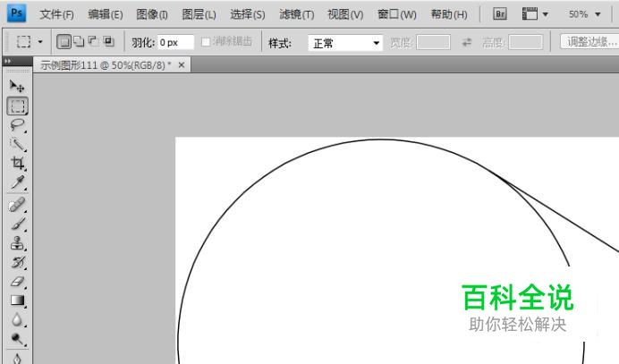This screenshot has width=619, height=364.
Task: Select the History Brush tool
Action: (17, 262)
